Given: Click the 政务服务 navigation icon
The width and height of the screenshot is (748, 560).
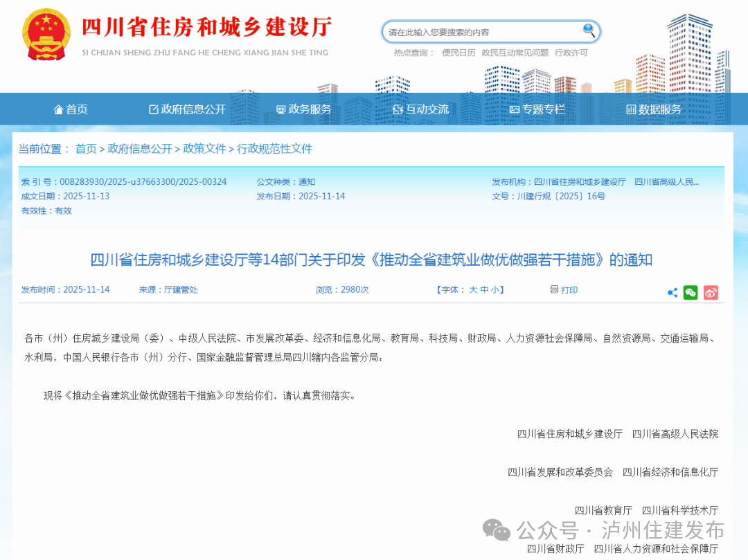Looking at the screenshot, I should pyautogui.click(x=280, y=109).
